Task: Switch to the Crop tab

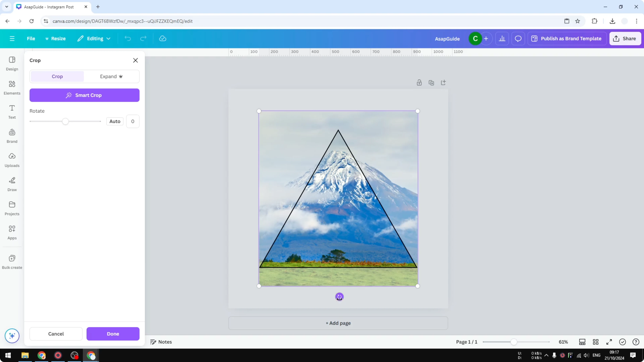Action: tap(57, 76)
